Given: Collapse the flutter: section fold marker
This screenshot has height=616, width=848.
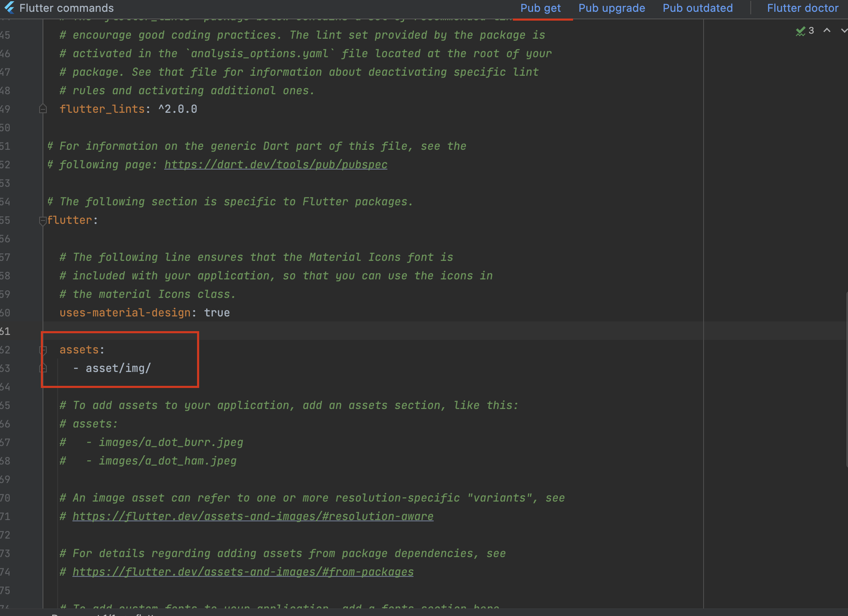Looking at the screenshot, I should pyautogui.click(x=43, y=220).
